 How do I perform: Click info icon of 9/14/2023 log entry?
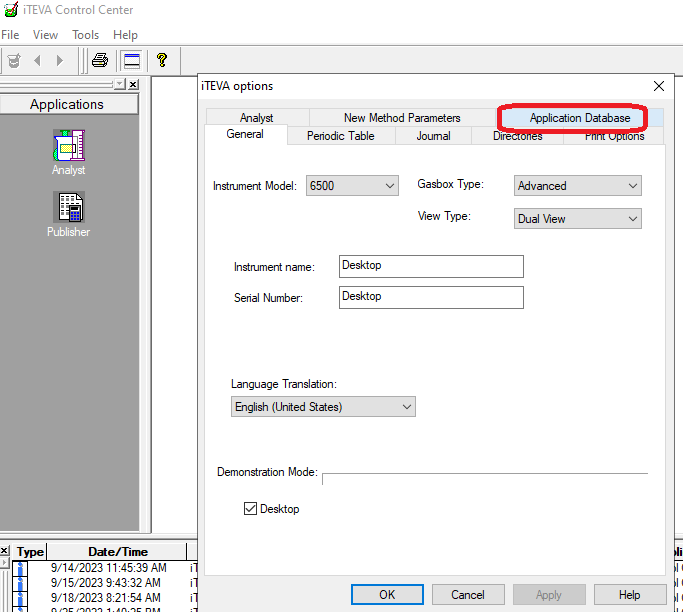[x=18, y=568]
